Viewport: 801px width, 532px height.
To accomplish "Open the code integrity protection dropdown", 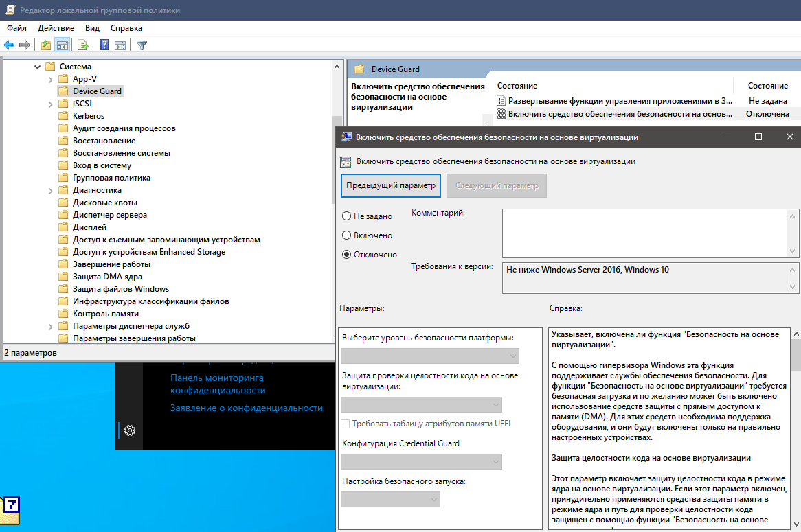I will (x=421, y=404).
